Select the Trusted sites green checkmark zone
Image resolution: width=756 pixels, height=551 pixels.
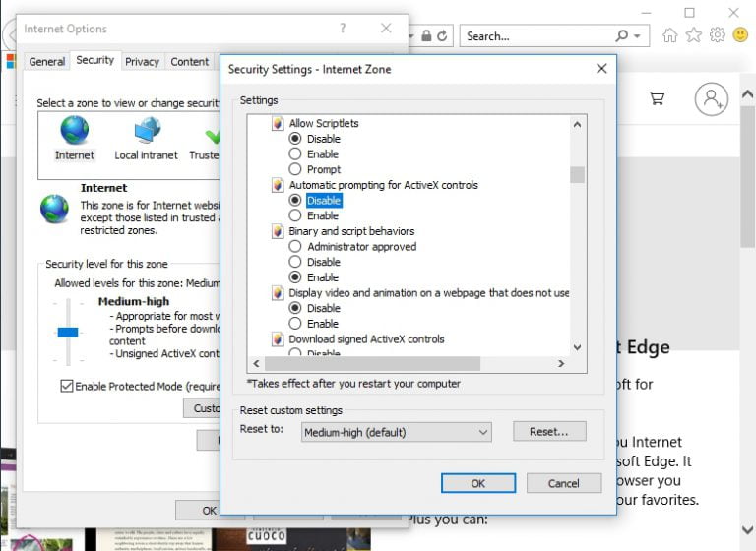213,136
